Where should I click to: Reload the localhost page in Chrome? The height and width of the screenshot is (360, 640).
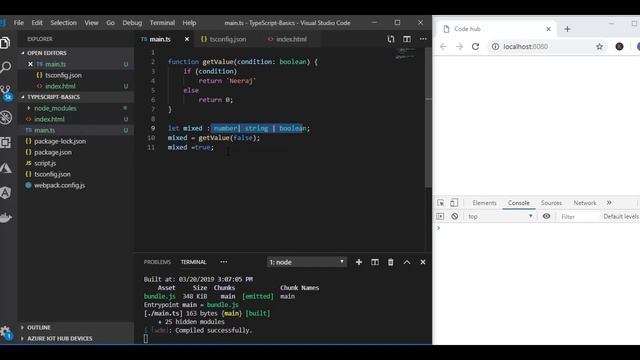(476, 47)
